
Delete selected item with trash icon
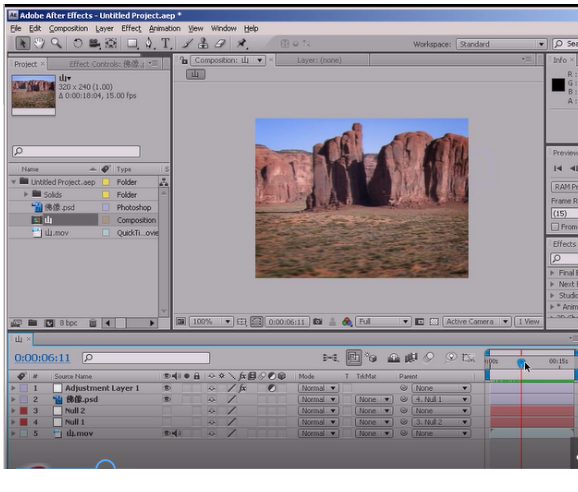[93, 323]
